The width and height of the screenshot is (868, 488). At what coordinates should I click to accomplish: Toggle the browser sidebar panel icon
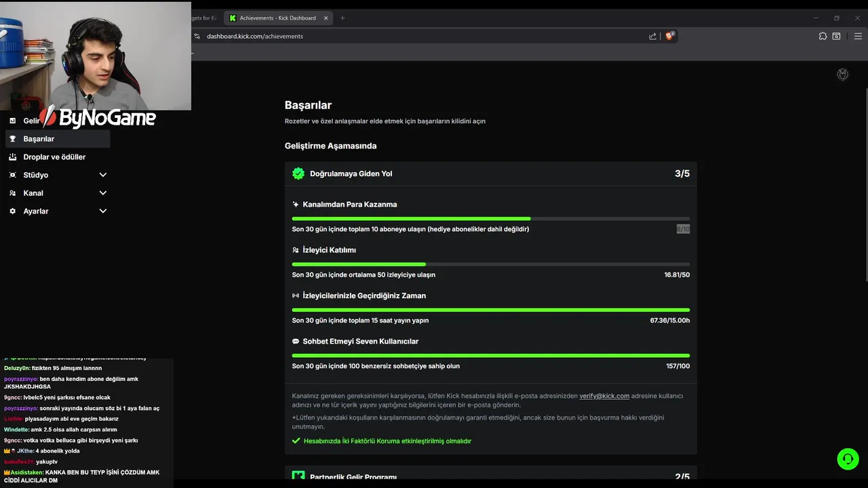[837, 36]
